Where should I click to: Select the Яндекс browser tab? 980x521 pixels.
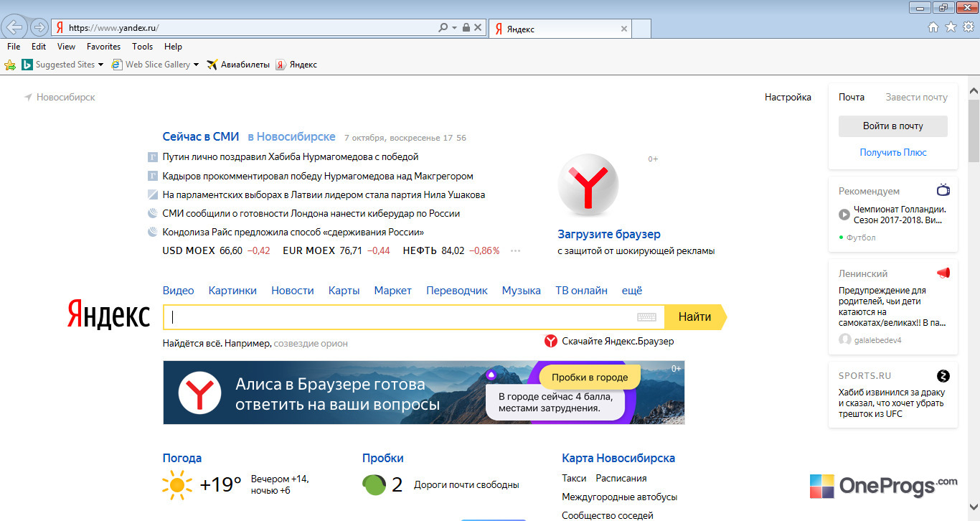tap(560, 29)
